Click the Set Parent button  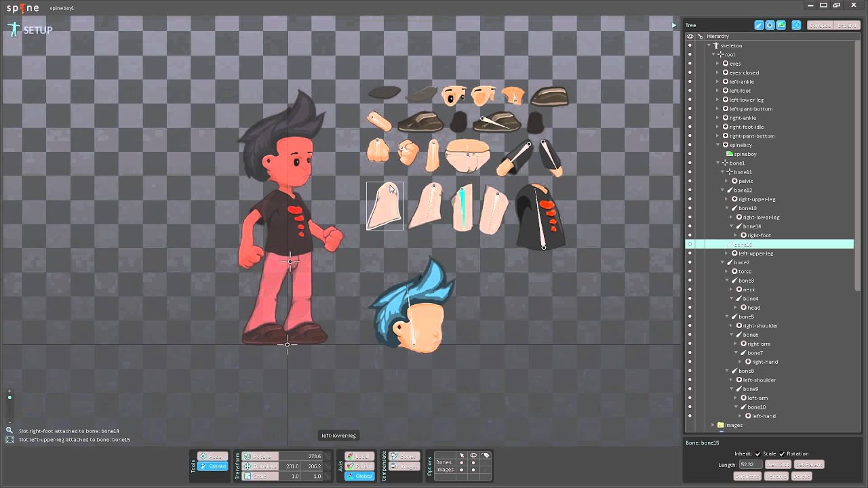(809, 465)
